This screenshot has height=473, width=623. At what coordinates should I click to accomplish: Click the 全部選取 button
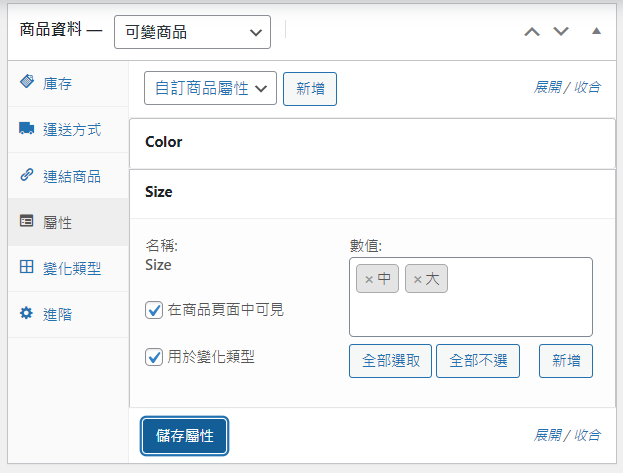390,361
